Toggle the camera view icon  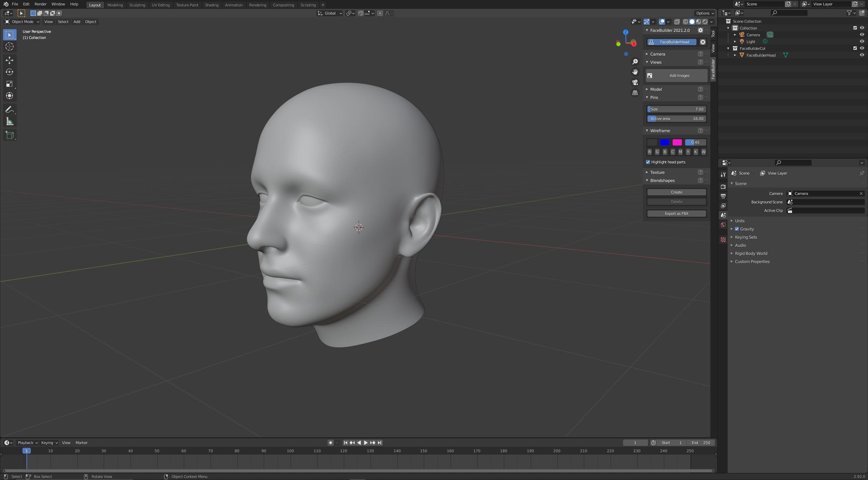pyautogui.click(x=635, y=82)
